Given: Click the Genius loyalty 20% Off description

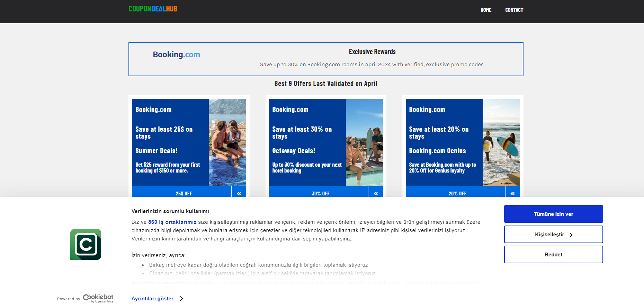Looking at the screenshot, I should (442, 168).
